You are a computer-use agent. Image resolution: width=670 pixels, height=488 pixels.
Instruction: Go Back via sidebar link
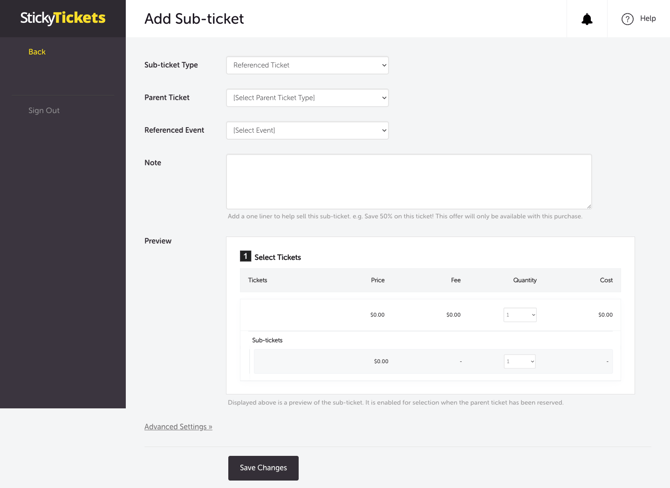(x=37, y=52)
